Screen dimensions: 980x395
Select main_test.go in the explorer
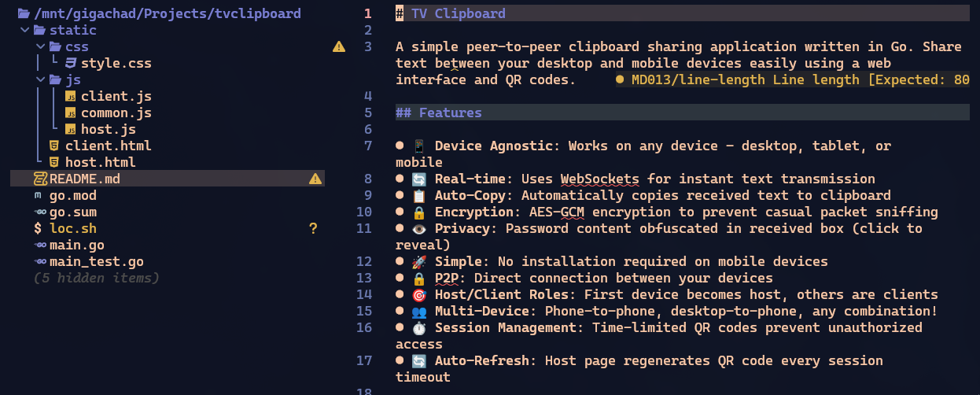96,261
